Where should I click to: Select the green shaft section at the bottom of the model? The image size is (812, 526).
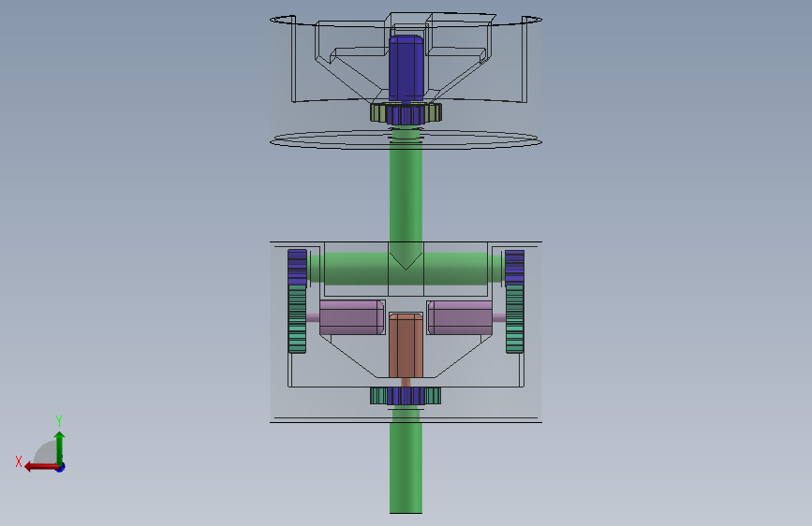[x=406, y=466]
